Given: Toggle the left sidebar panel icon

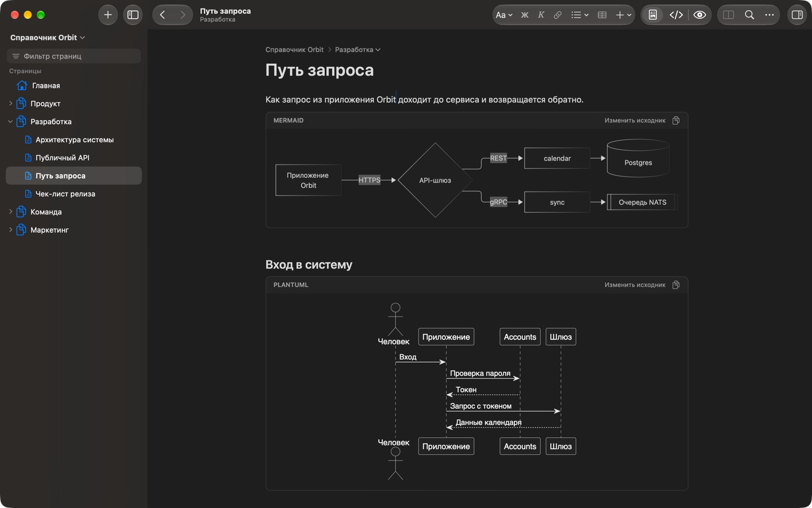Looking at the screenshot, I should (133, 15).
